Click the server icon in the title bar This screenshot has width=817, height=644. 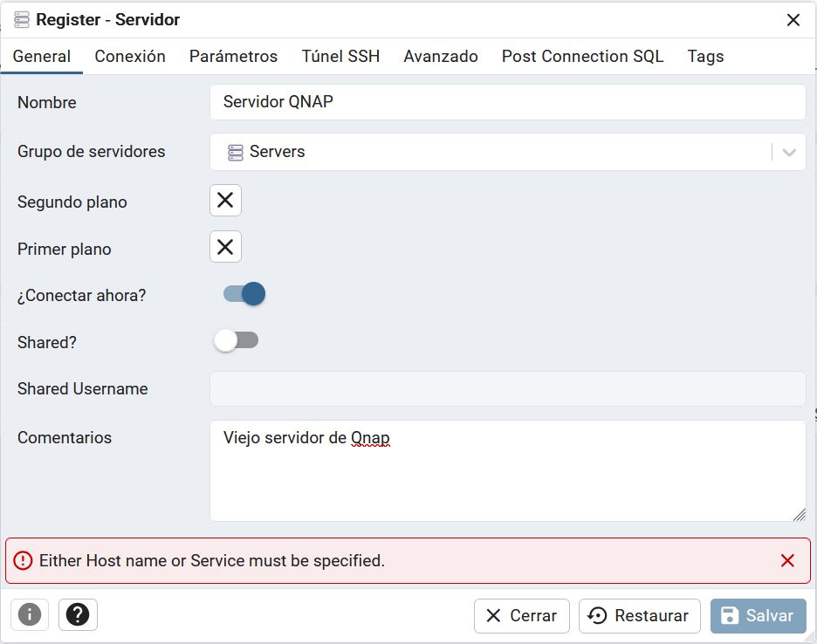[x=22, y=20]
